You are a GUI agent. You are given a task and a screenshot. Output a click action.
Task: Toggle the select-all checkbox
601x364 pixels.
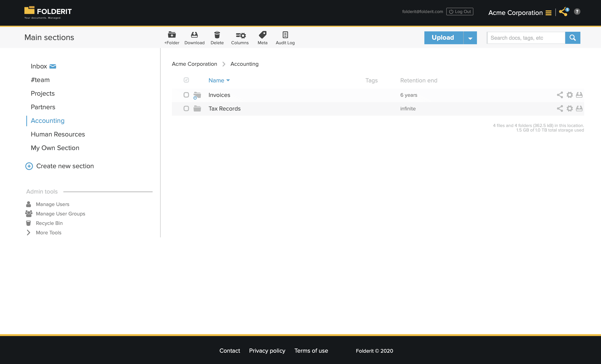186,80
